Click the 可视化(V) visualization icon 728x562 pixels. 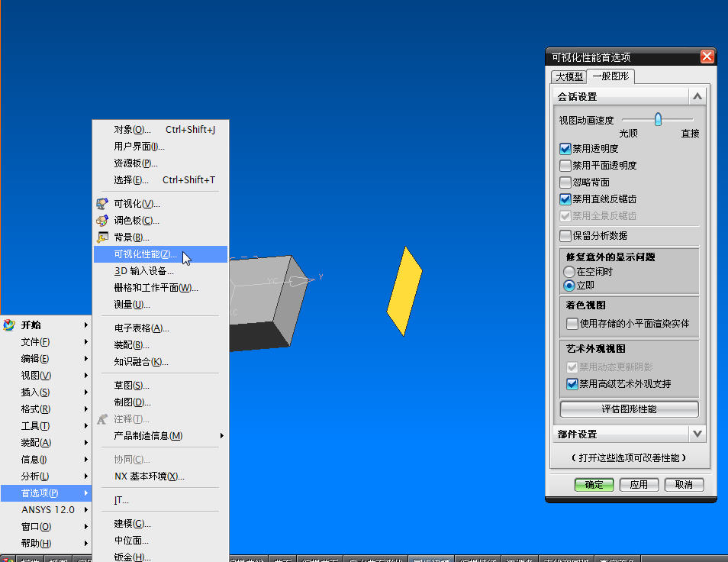pos(102,203)
